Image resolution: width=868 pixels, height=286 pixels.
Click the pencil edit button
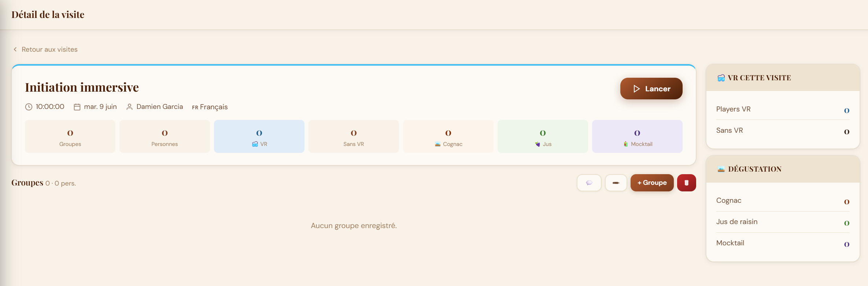tap(616, 183)
